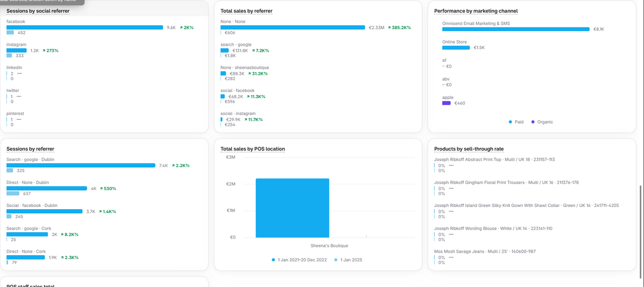Select the Direct · None · Dublin 4K bar
The width and height of the screenshot is (644, 287).
(x=47, y=189)
